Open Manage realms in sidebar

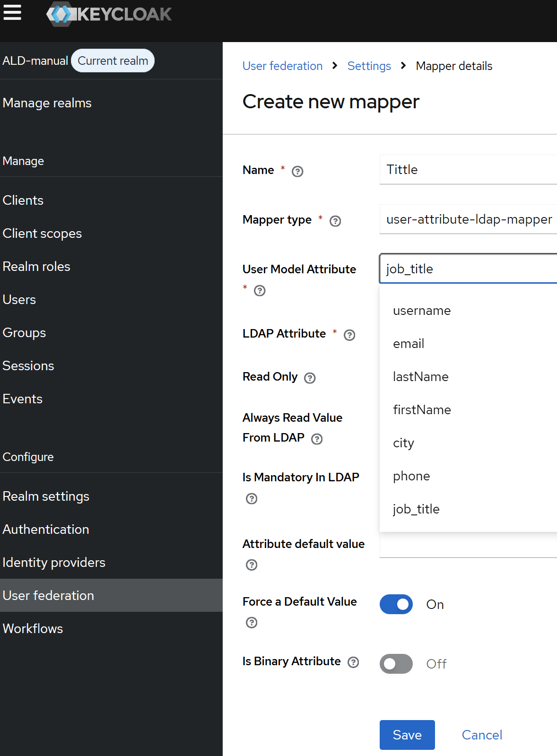111,103
